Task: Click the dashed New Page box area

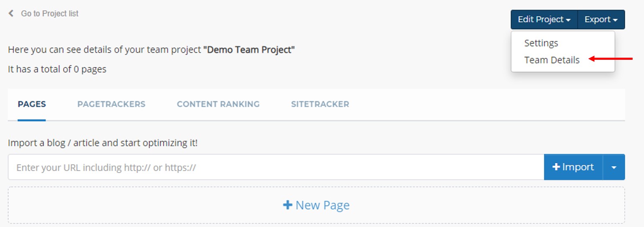Action: click(167, 205)
